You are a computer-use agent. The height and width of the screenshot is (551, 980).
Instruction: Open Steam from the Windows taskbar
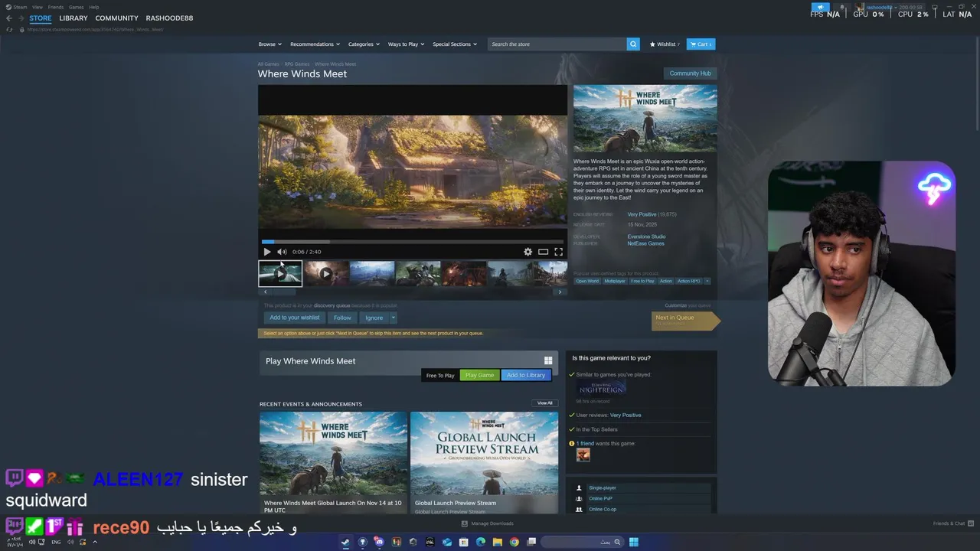[x=345, y=542]
